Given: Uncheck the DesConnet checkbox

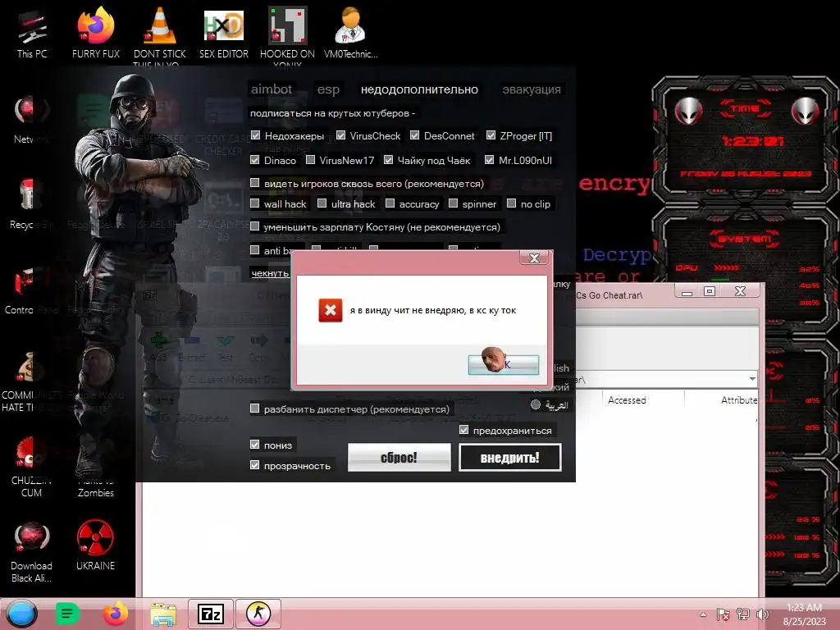Looking at the screenshot, I should coord(414,135).
